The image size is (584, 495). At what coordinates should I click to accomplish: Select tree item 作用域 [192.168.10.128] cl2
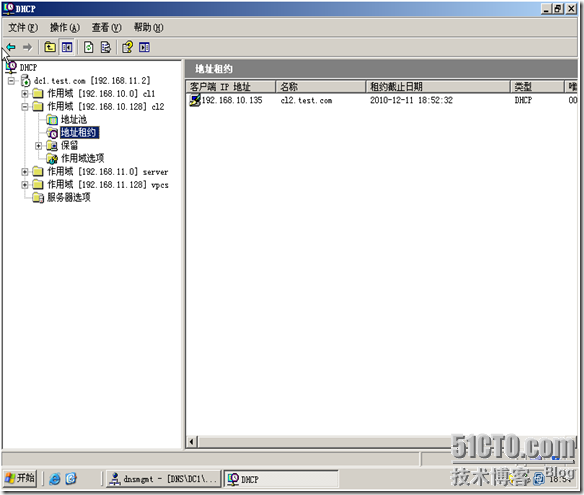click(x=106, y=107)
